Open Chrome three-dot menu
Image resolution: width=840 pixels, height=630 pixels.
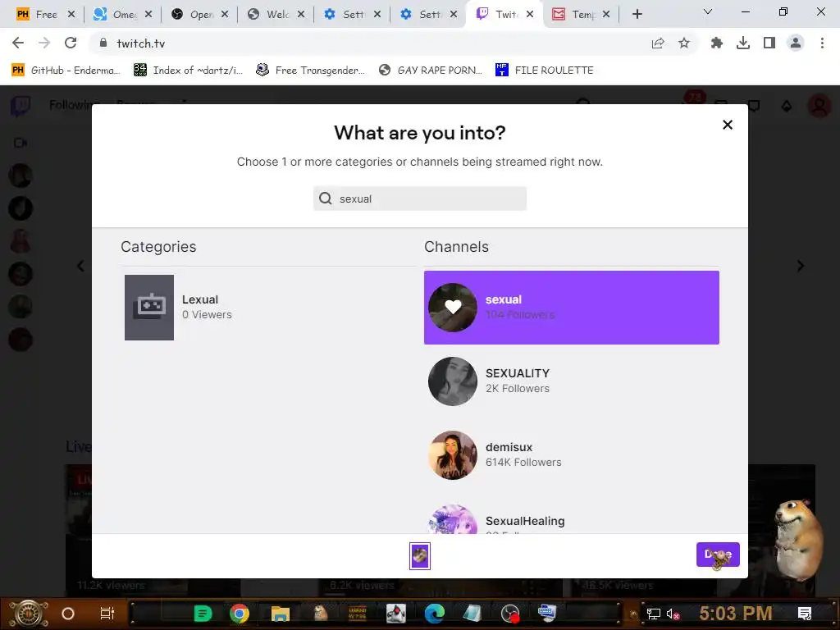822,43
